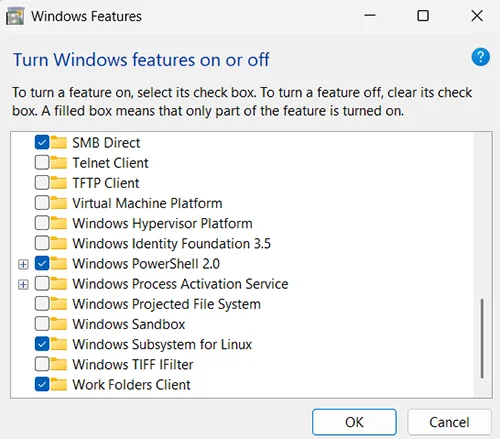The image size is (500, 439).
Task: Select the Windows TIFF IFilter label
Action: (133, 365)
